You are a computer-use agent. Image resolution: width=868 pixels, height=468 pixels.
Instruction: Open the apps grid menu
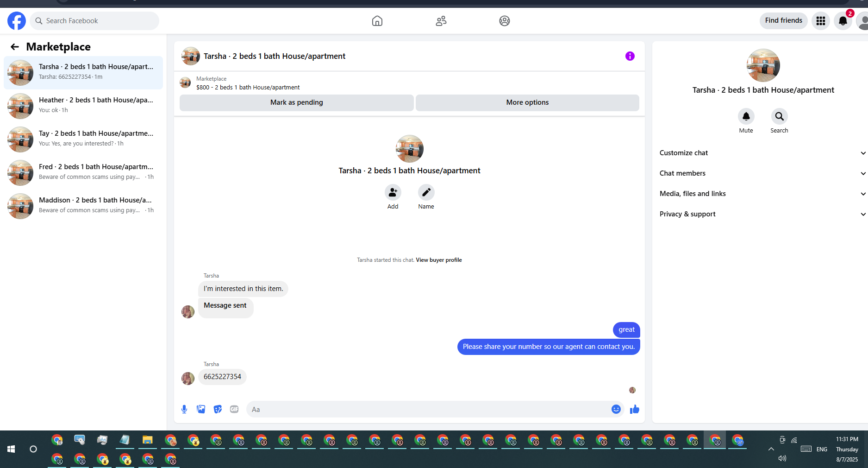pos(821,21)
